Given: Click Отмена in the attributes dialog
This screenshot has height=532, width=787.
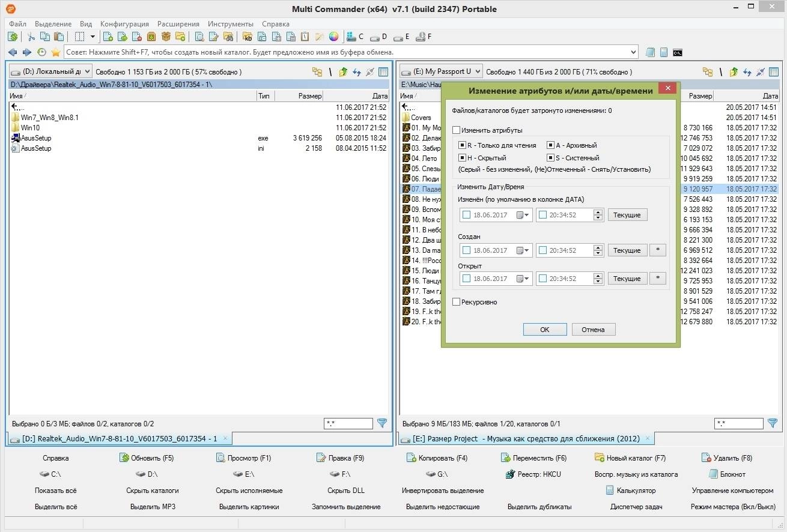Looking at the screenshot, I should click(x=594, y=329).
